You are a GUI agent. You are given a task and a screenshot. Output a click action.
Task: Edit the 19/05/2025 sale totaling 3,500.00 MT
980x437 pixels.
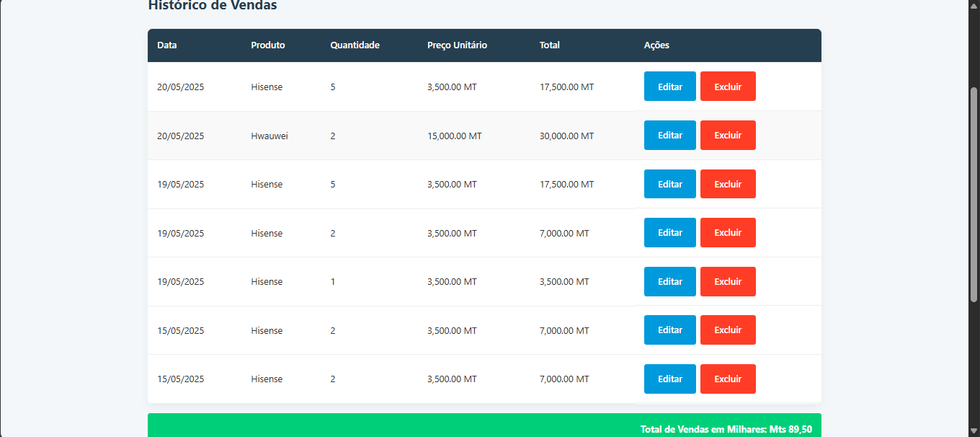pos(669,281)
